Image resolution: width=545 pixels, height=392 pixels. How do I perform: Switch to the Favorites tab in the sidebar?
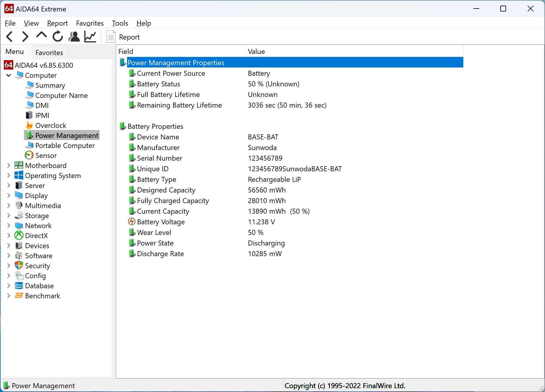(x=49, y=52)
